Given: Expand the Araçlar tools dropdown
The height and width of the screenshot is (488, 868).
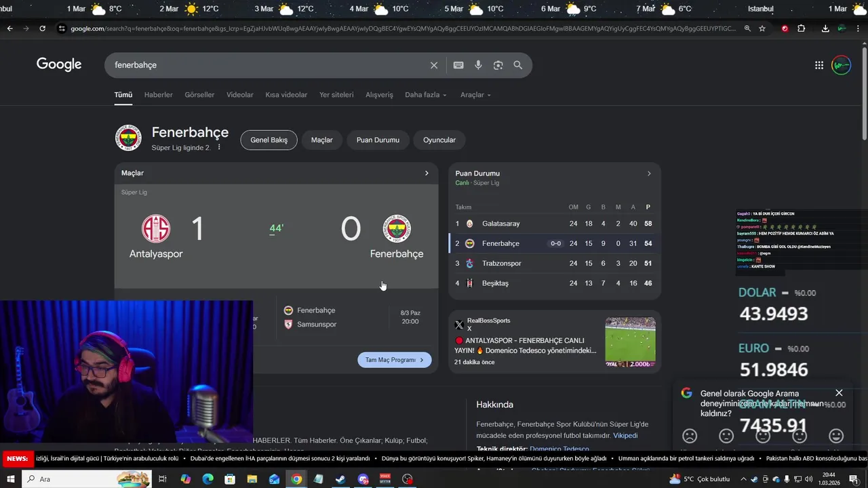Looking at the screenshot, I should 475,95.
